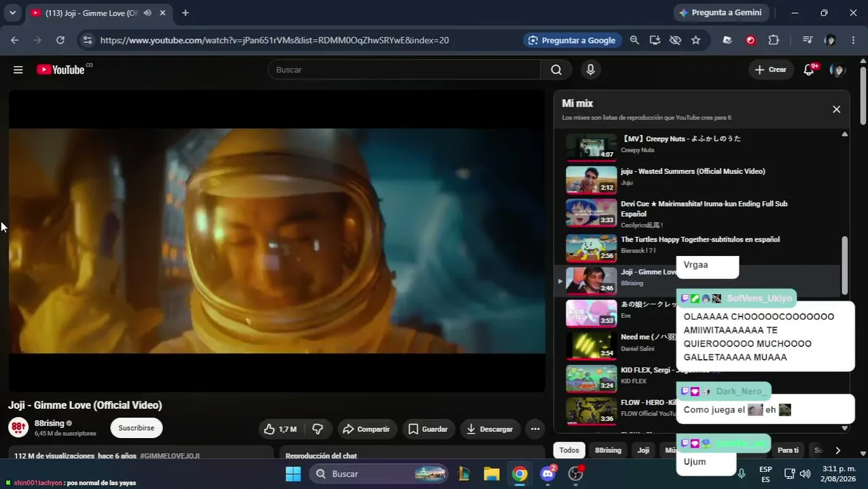Close the Joji - Gimme Love tab
868x489 pixels.
point(163,13)
